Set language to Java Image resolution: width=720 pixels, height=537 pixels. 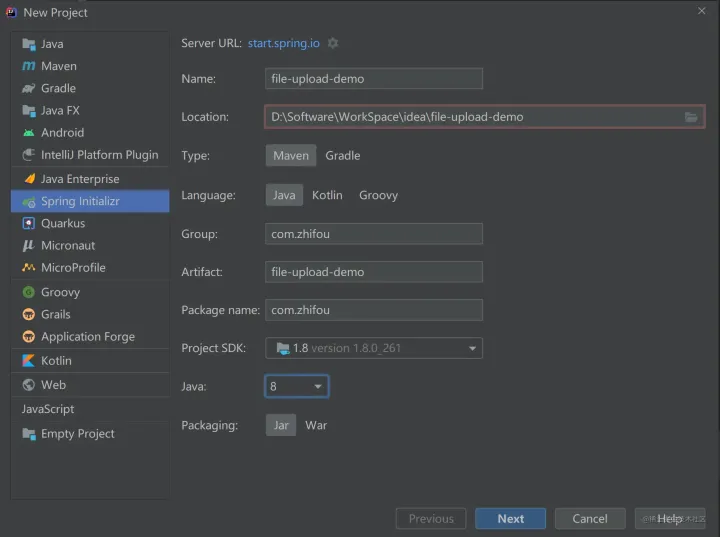284,195
